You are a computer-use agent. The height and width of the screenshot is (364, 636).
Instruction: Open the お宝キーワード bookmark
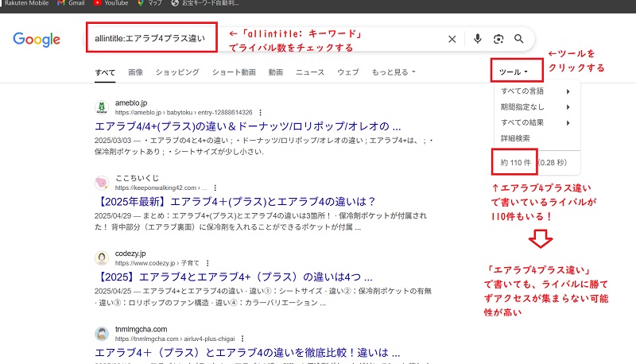click(205, 3)
